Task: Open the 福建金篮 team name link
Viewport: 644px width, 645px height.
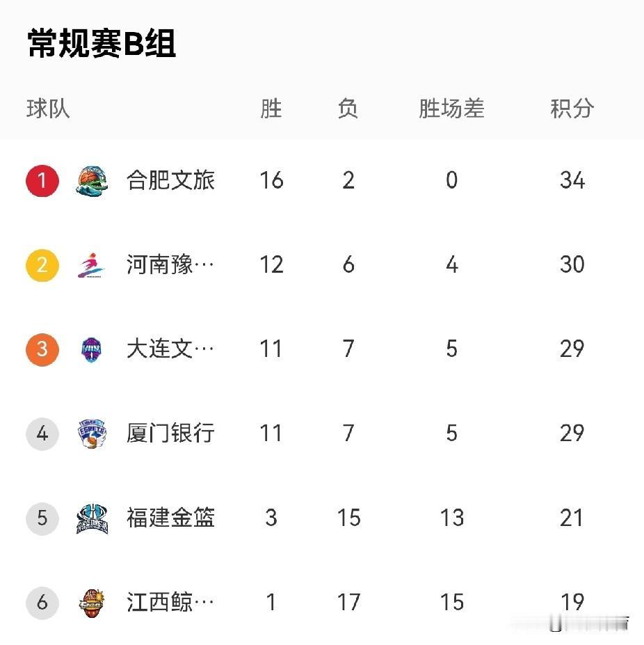Action: 171,518
